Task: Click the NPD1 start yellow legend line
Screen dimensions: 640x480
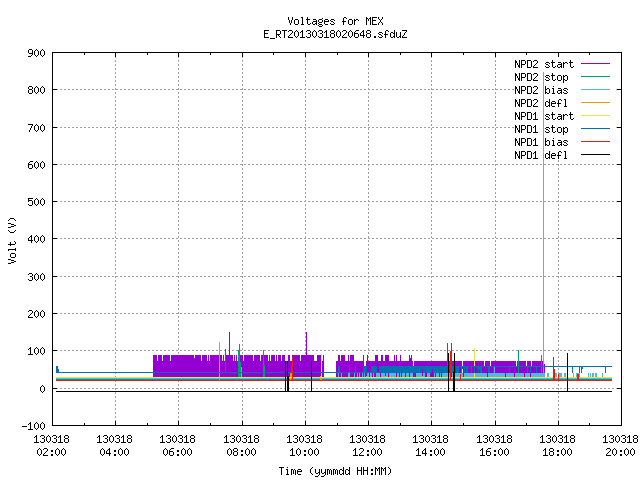Action: point(595,116)
